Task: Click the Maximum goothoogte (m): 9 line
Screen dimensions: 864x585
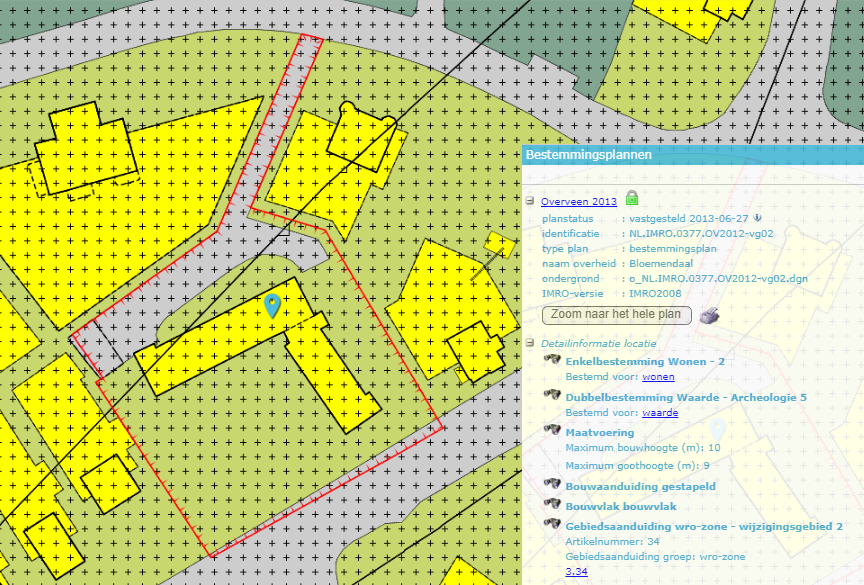Action: [638, 465]
